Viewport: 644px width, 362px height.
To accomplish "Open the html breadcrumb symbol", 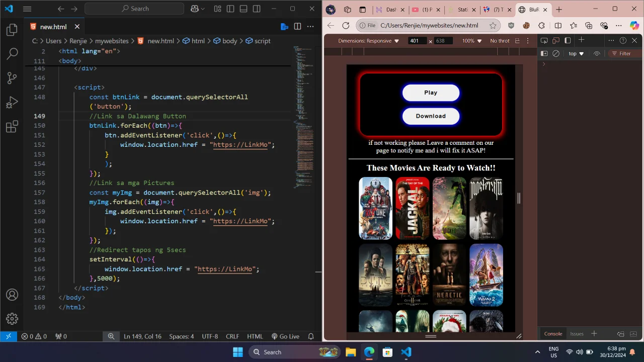I will 194,41.
